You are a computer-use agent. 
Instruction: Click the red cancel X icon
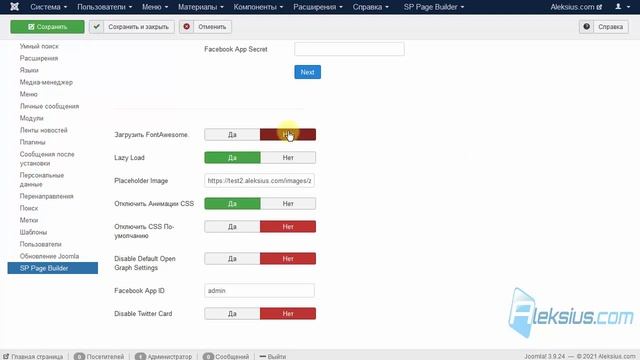187,27
